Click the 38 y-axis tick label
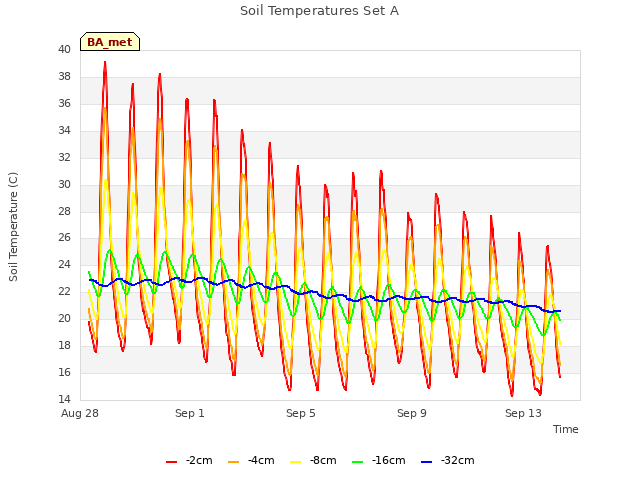The image size is (640, 480). coord(64,77)
